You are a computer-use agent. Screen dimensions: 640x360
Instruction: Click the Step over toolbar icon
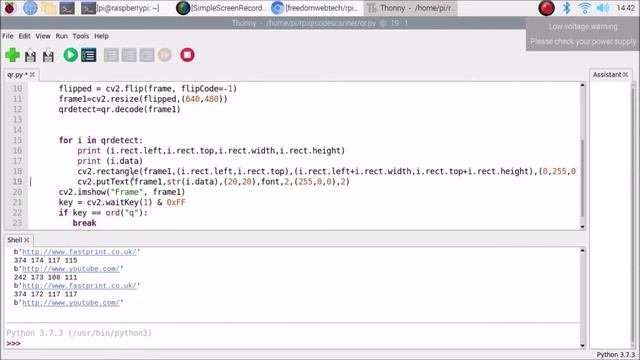point(111,55)
